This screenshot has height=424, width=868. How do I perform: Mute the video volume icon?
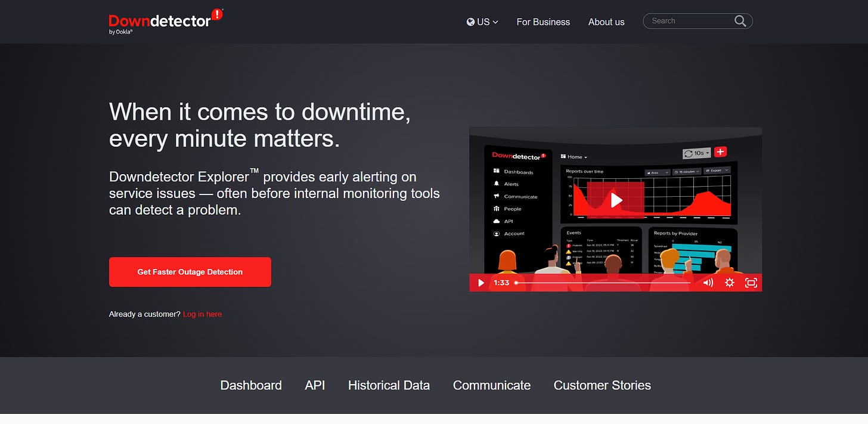pyautogui.click(x=707, y=283)
